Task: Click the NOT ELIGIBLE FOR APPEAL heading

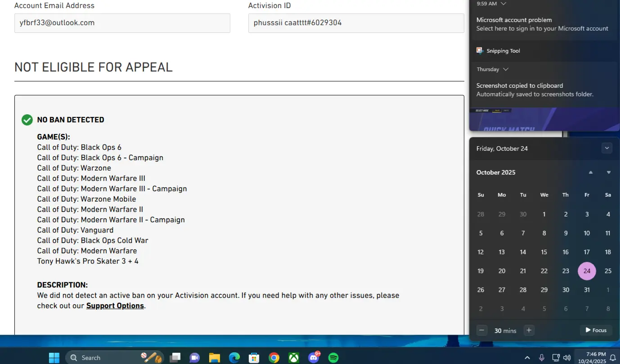Action: point(94,67)
